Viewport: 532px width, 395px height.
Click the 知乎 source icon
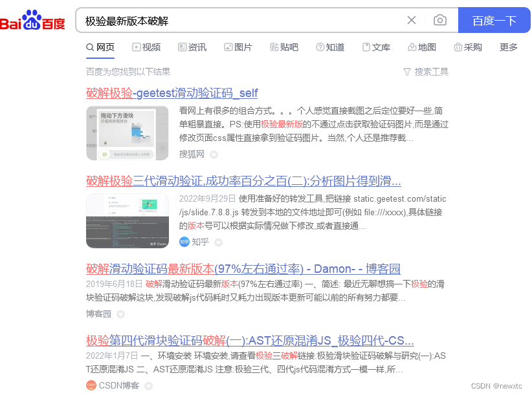pos(184,242)
